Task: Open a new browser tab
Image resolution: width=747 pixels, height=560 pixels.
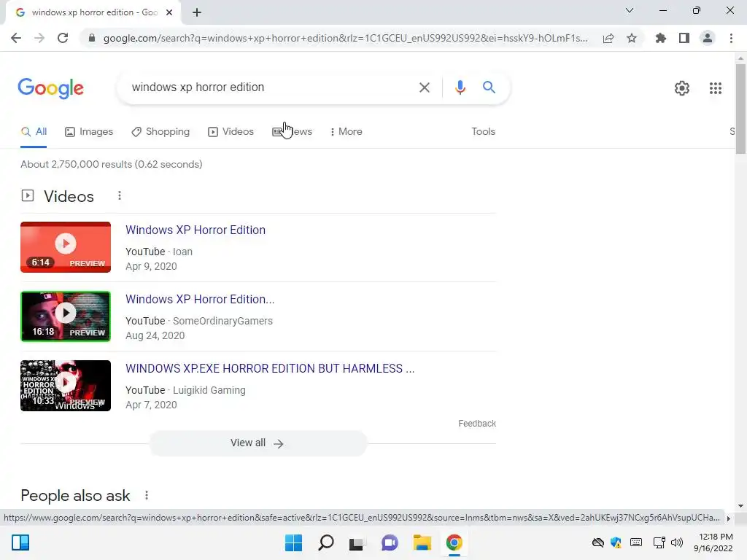Action: tap(197, 12)
